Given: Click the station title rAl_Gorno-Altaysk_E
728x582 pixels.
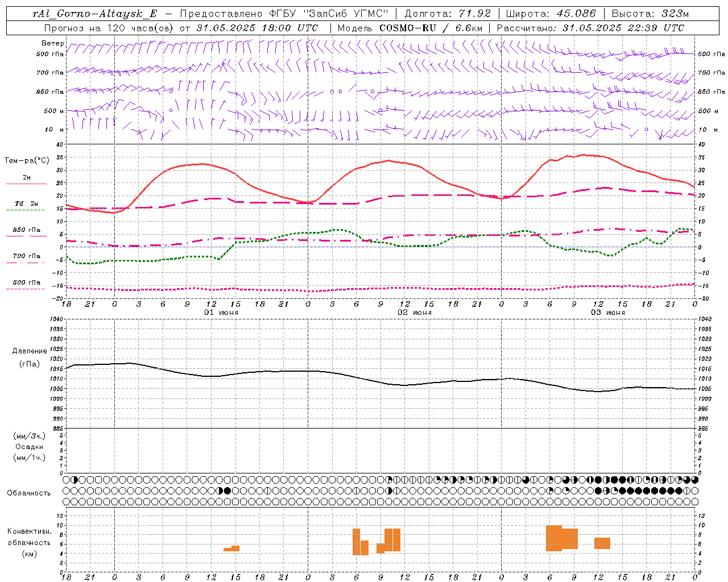Looking at the screenshot, I should click(x=94, y=14).
